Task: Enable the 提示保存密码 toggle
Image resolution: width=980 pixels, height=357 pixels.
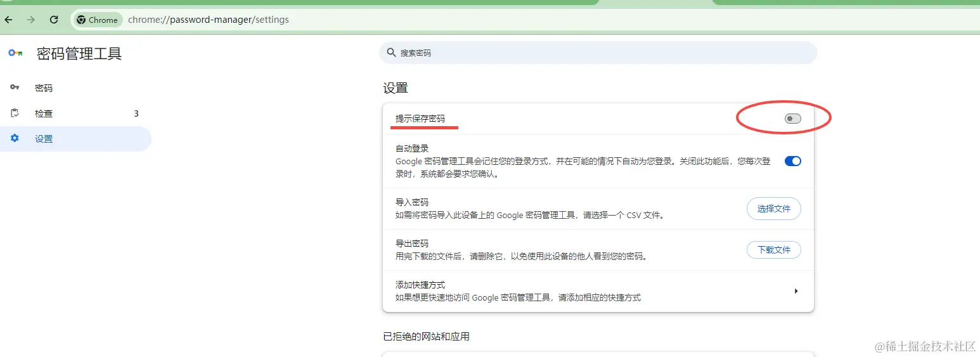Action: tap(792, 119)
